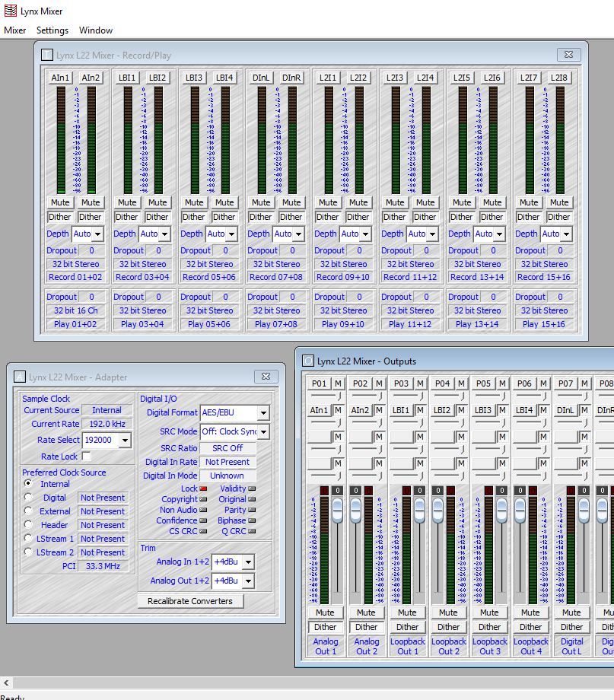Click the Recalibrate Converters button
This screenshot has width=614, height=700.
click(x=190, y=601)
